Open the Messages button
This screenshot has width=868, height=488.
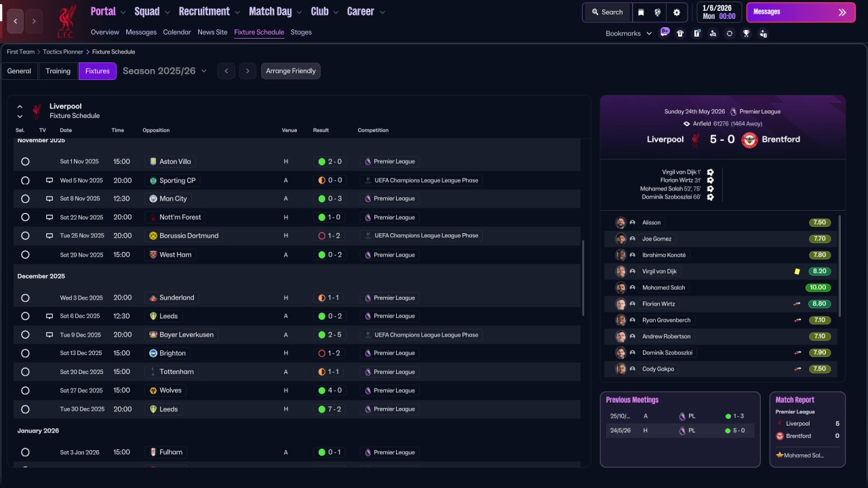pyautogui.click(x=801, y=12)
